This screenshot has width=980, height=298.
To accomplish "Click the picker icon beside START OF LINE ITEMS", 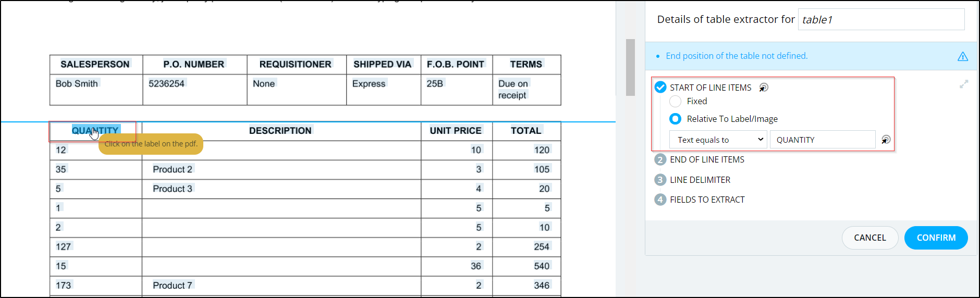I will pyautogui.click(x=764, y=88).
